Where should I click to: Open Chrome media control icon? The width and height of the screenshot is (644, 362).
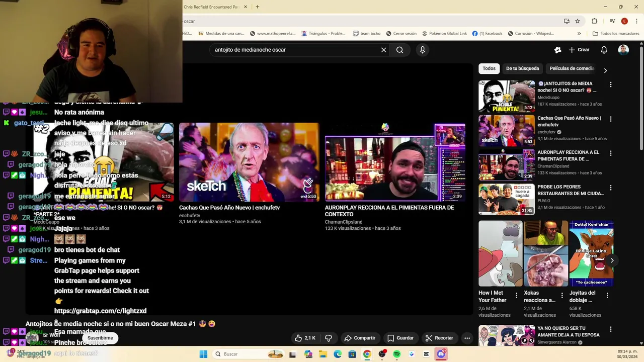point(612,21)
